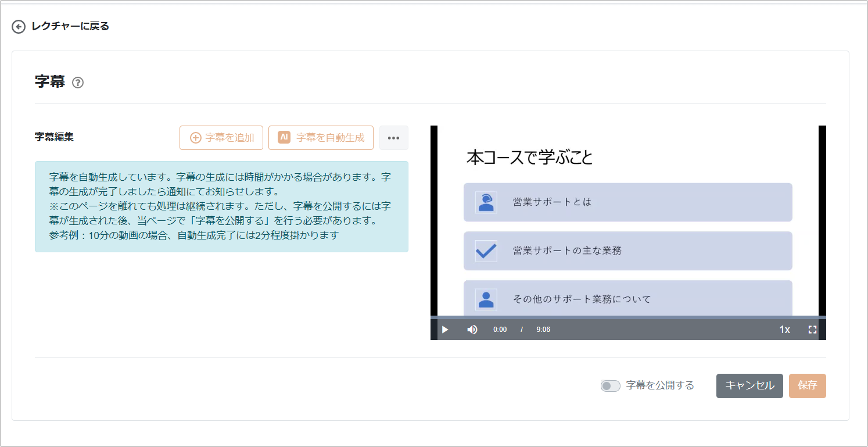
Task: Click the 0:00 current time text
Action: click(x=500, y=330)
